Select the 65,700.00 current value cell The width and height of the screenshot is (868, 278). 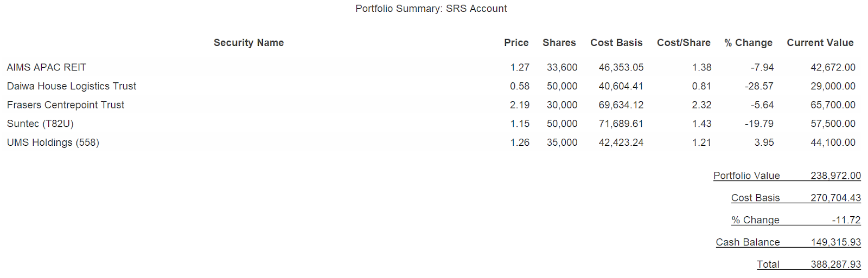tap(833, 105)
